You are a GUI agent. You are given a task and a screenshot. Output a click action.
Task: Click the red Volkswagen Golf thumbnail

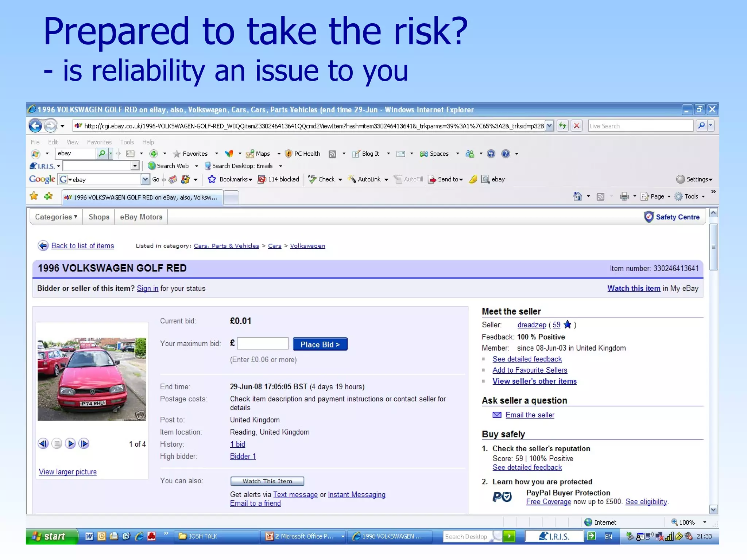(x=92, y=379)
